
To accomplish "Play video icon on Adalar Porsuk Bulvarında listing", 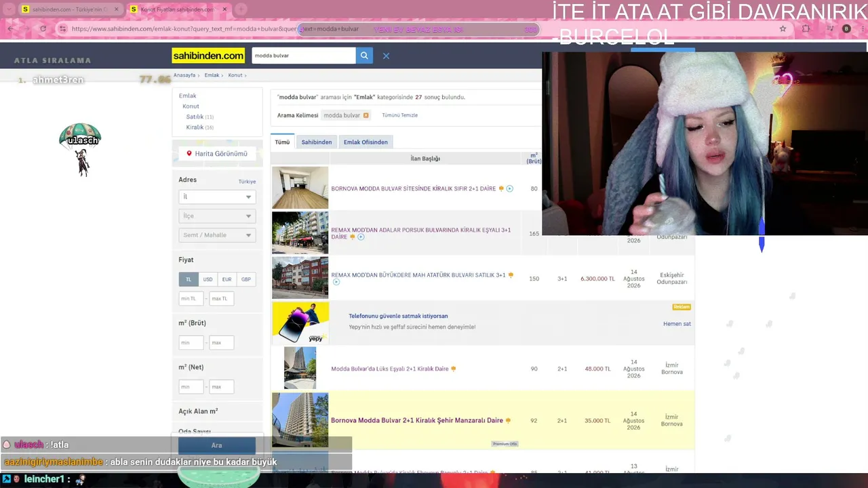I will click(361, 237).
